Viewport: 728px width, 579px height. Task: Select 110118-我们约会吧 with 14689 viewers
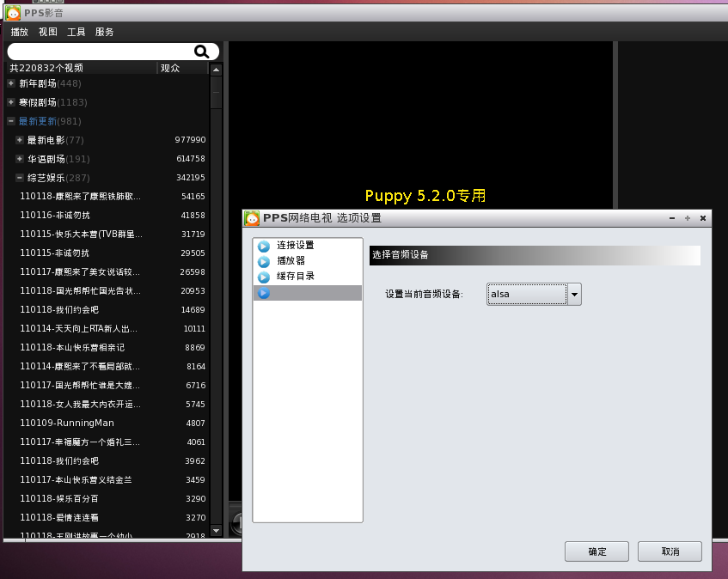pyautogui.click(x=59, y=310)
